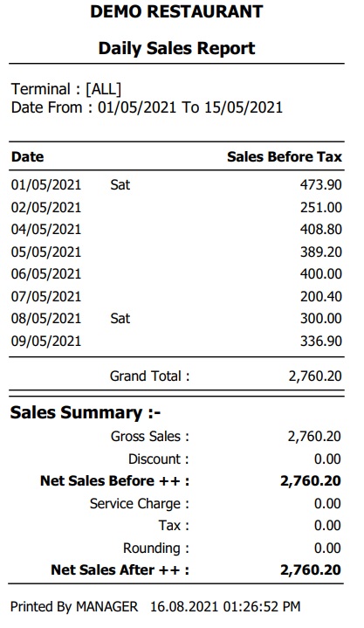Viewport: 364px width, 628px height.
Task: Select the Date From range text
Action: (x=147, y=107)
